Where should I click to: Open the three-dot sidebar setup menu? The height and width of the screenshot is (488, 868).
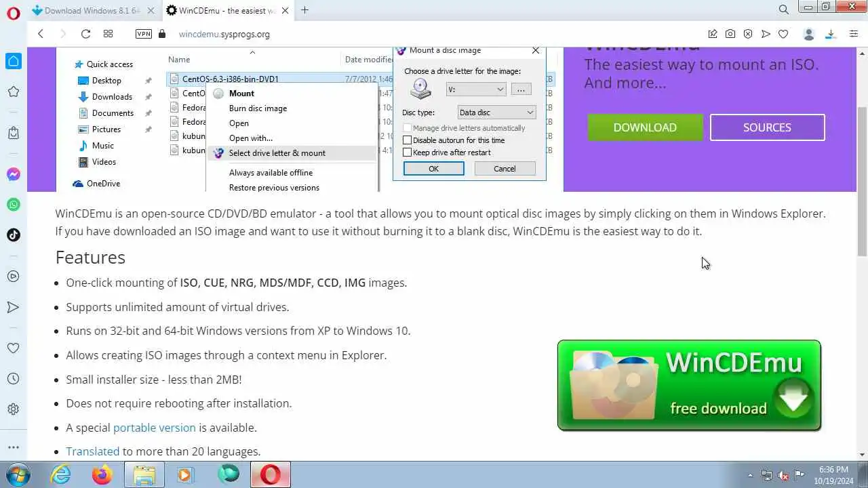pos(14,447)
